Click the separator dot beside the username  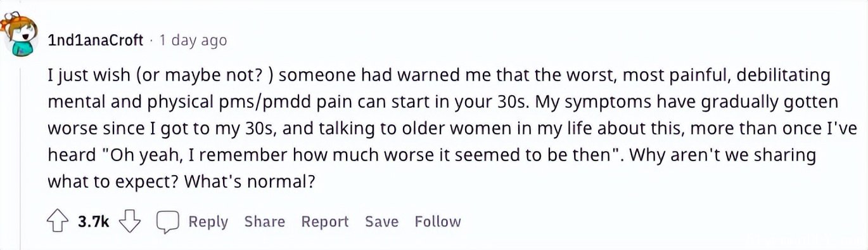point(151,41)
